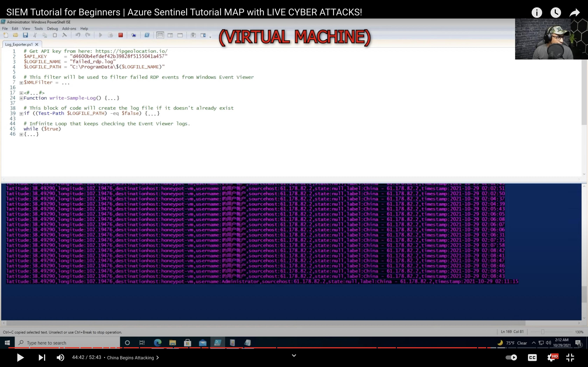Click the skip-forward playback button
588x367 pixels.
coord(41,358)
